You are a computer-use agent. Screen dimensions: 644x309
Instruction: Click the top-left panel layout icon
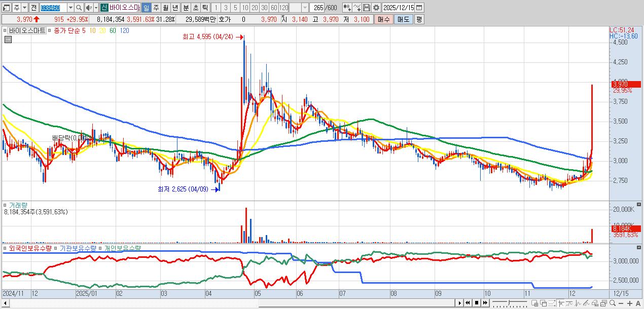click(6, 8)
